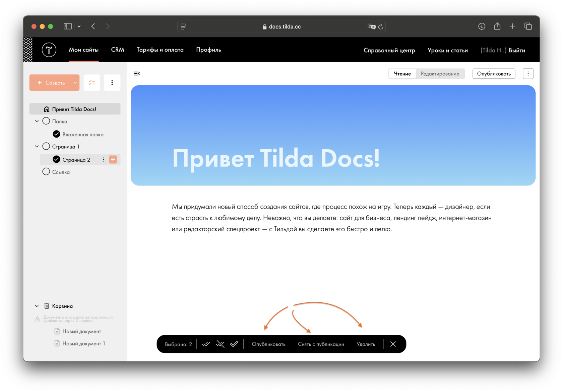Click the Вложенная папка label
The height and width of the screenshot is (392, 563).
tap(83, 135)
